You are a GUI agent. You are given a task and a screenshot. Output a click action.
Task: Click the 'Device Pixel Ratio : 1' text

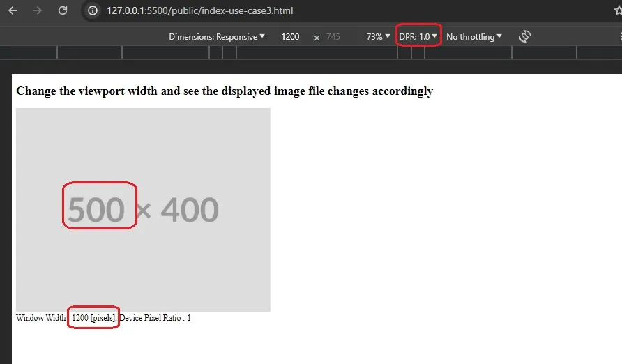(155, 318)
